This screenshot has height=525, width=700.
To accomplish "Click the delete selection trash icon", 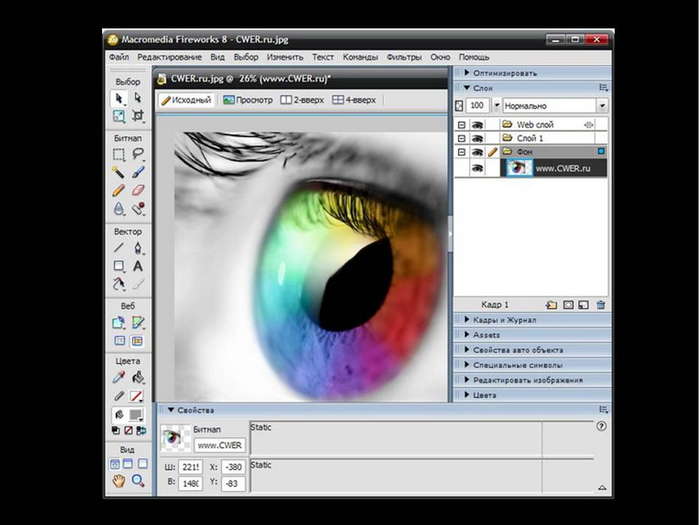I will [x=601, y=305].
